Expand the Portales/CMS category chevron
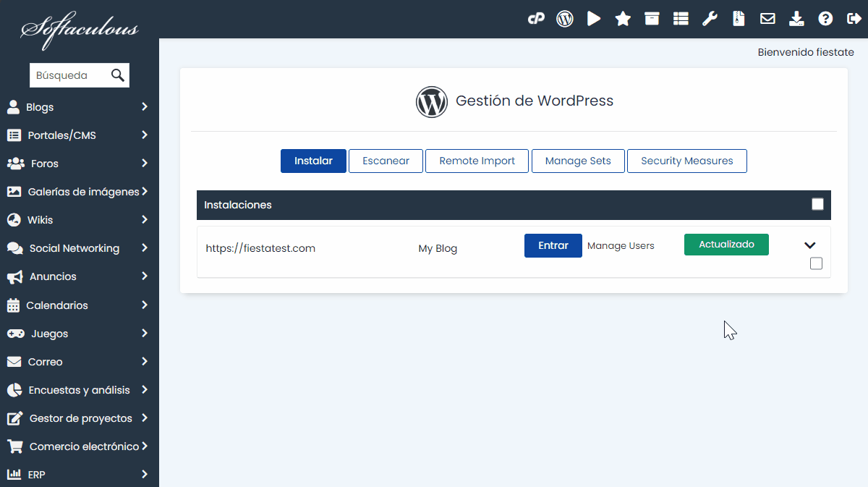Viewport: 868px width, 487px height. [145, 135]
